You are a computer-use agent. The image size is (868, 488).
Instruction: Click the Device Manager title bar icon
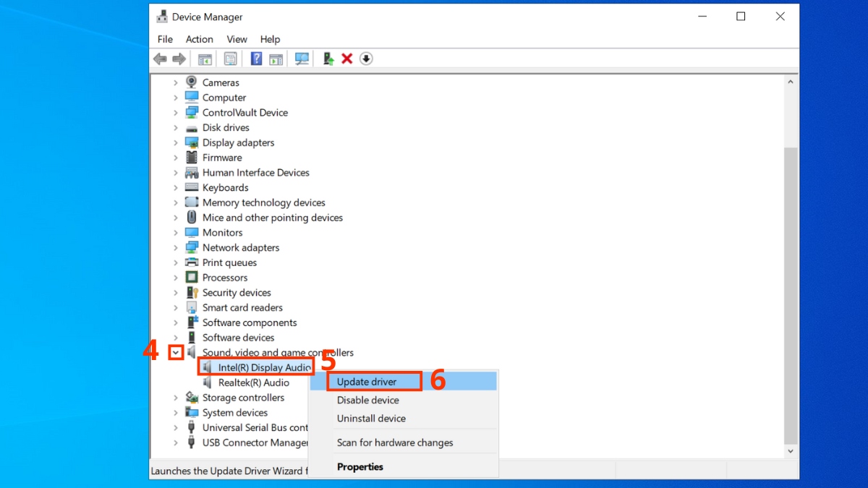click(x=162, y=17)
